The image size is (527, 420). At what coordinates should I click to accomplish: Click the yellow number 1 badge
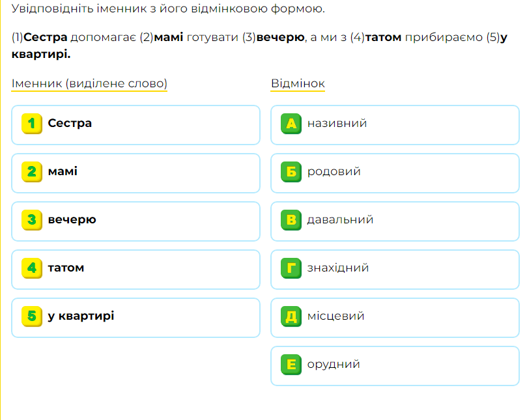pyautogui.click(x=32, y=124)
